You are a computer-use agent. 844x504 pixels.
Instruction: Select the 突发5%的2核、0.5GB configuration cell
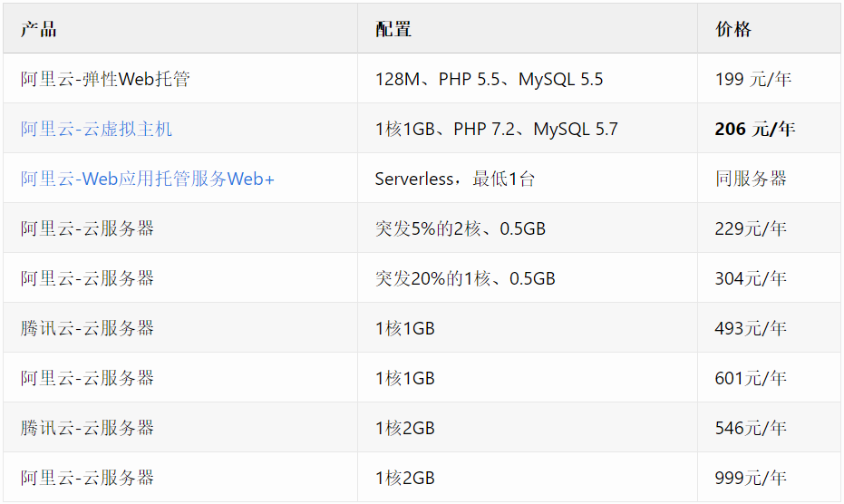tap(528, 228)
